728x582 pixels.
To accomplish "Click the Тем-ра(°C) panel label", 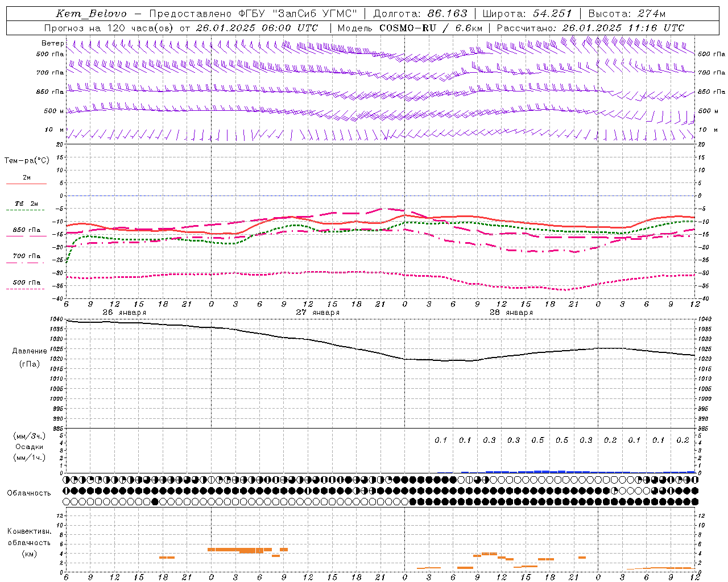I will pos(27,161).
